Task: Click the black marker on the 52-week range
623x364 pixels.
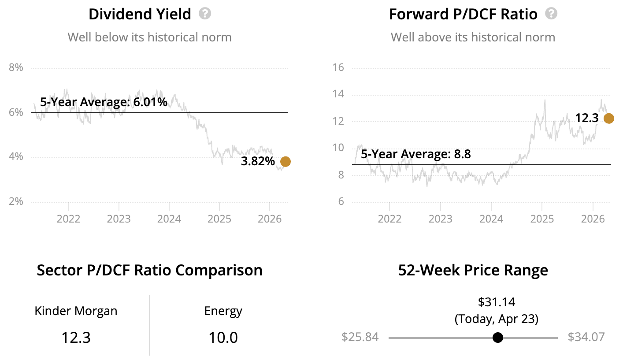Action: (498, 338)
